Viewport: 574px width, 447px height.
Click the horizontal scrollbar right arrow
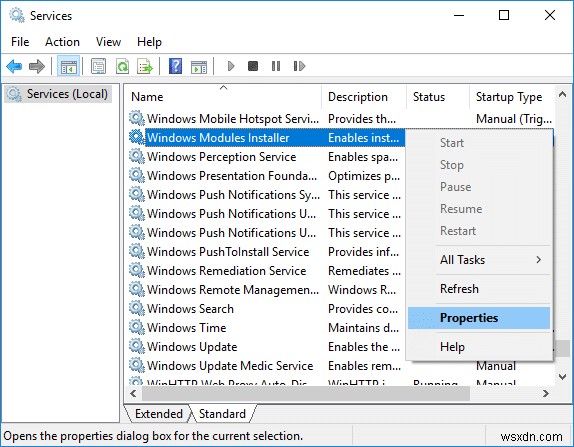click(x=546, y=394)
